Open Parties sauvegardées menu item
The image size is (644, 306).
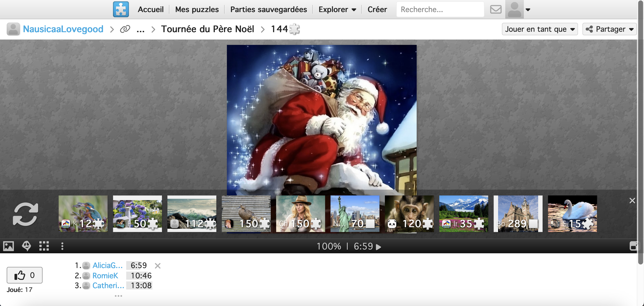[269, 9]
